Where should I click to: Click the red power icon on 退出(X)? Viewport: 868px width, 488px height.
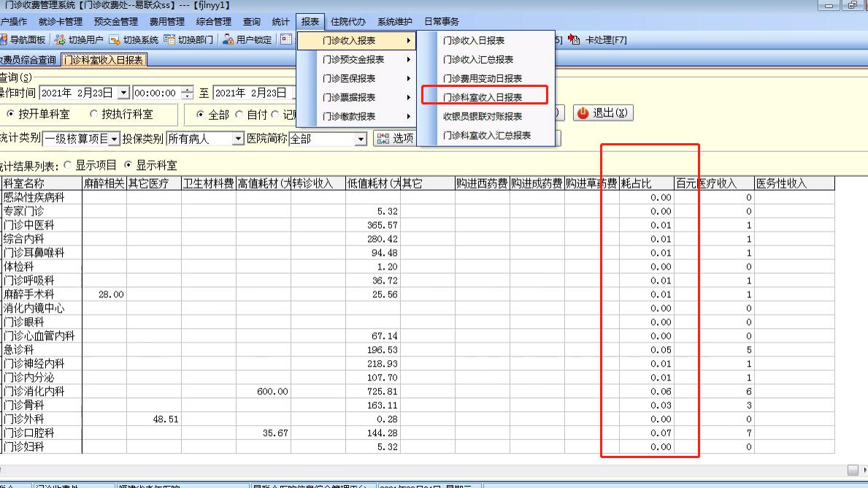[583, 113]
